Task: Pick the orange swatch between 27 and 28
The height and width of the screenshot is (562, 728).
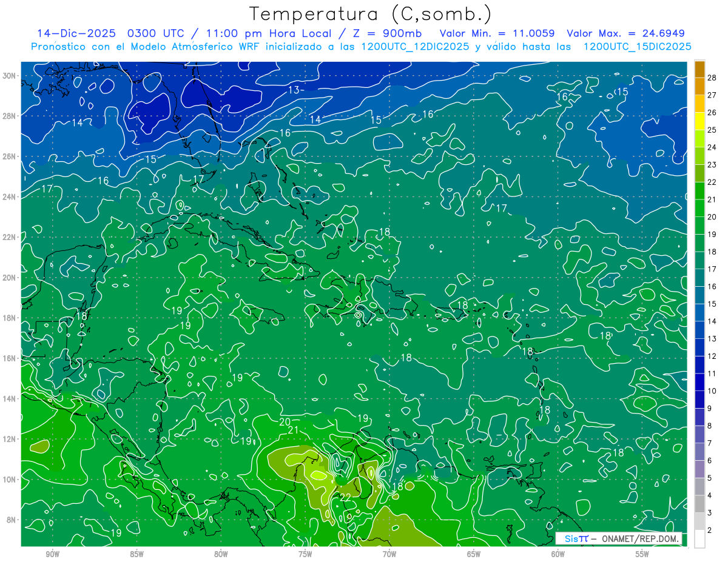Action: tap(699, 87)
